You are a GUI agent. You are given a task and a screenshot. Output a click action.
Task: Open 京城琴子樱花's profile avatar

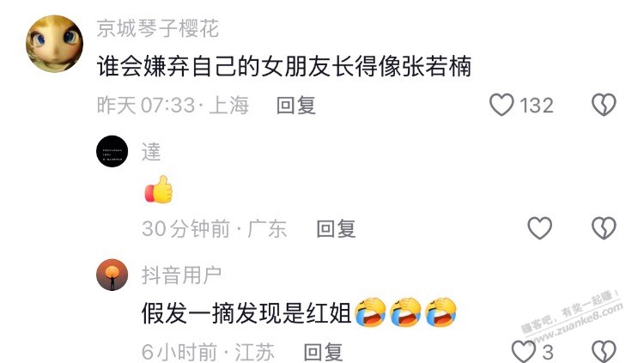(x=54, y=44)
